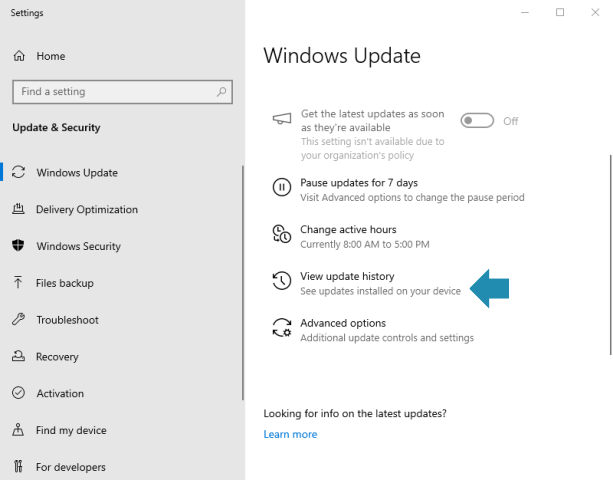This screenshot has width=613, height=480.
Task: Click 'Currently 8:00 AM to 5:00 PM' text
Action: click(365, 244)
